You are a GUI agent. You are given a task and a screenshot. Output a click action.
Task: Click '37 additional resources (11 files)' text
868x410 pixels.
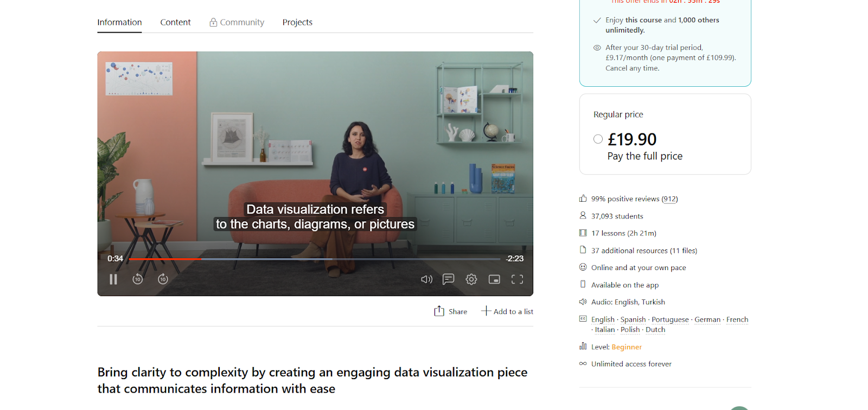644,251
